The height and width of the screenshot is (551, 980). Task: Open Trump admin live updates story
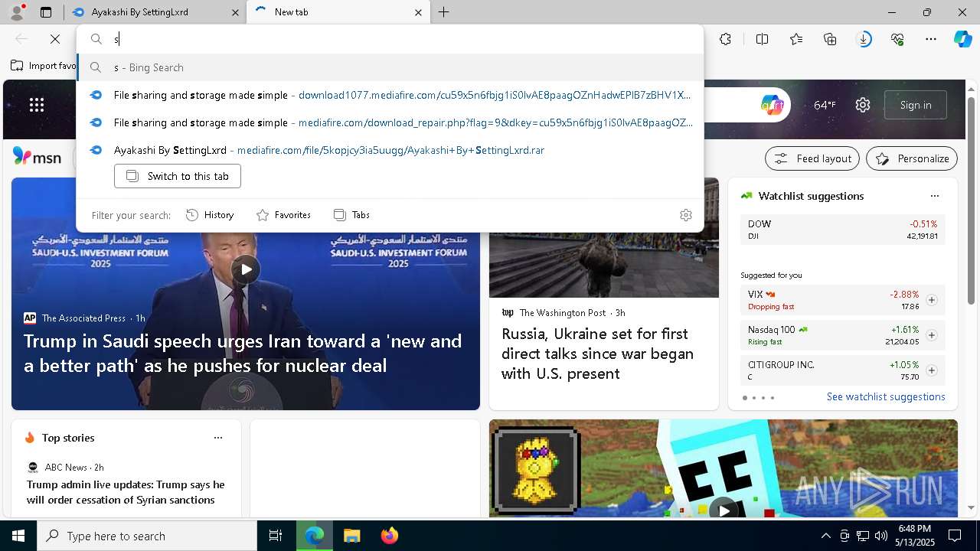pyautogui.click(x=126, y=492)
